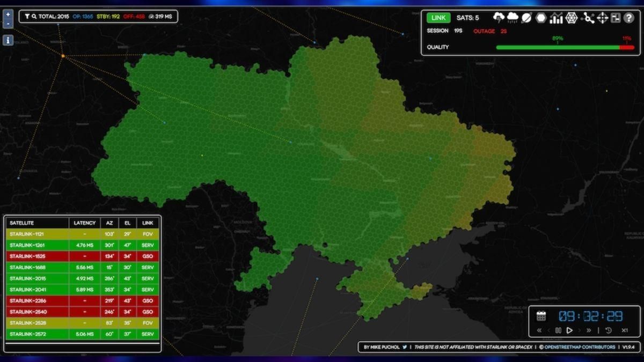Activate the crosshair centering icon
The image size is (644, 362).
(x=603, y=18)
